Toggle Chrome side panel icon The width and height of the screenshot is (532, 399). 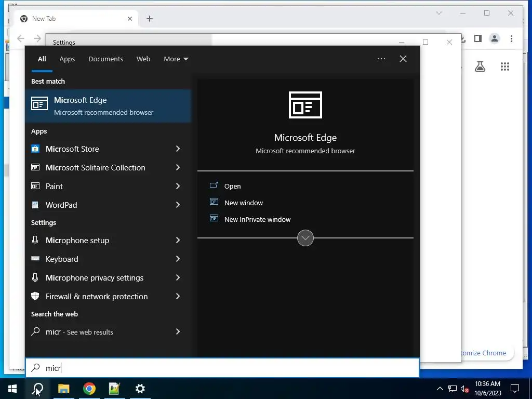(x=478, y=38)
